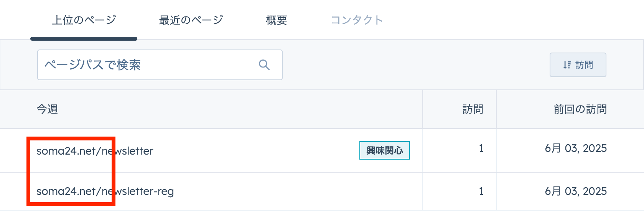Click the 今週 column header
The image size is (644, 216).
tap(47, 109)
